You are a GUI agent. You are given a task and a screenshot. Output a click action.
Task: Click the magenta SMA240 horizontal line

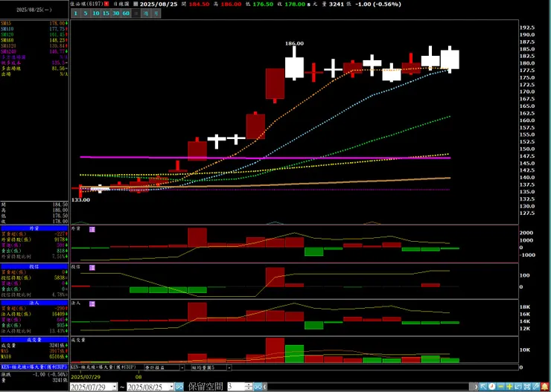[x=265, y=158]
